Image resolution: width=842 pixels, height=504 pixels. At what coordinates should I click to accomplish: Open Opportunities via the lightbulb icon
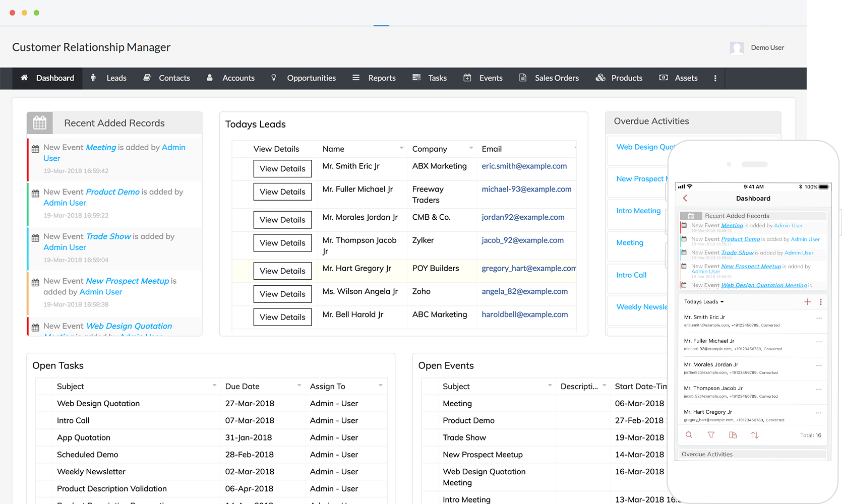274,78
